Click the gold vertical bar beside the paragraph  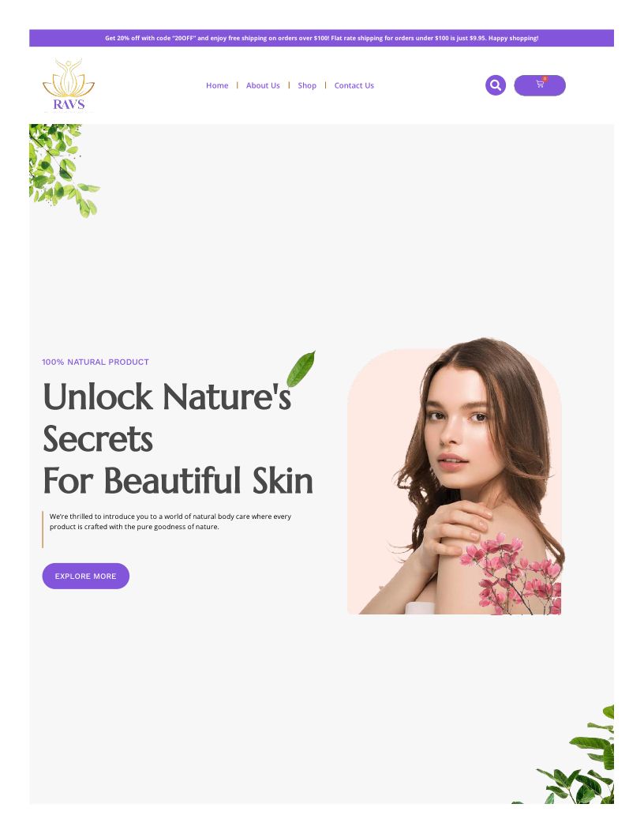[x=43, y=529]
